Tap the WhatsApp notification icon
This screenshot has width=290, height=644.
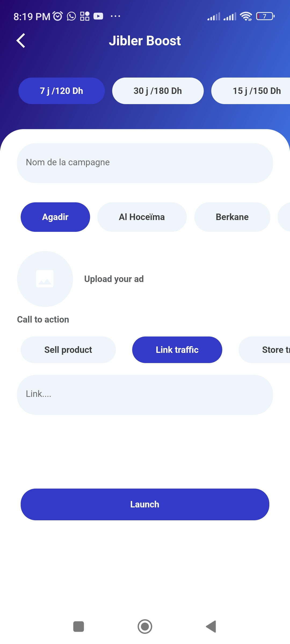click(71, 16)
